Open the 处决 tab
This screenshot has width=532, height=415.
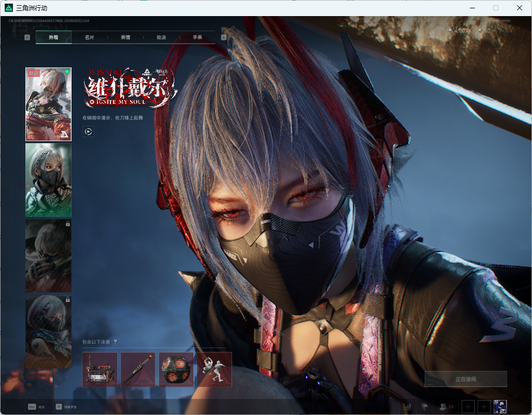tap(161, 37)
